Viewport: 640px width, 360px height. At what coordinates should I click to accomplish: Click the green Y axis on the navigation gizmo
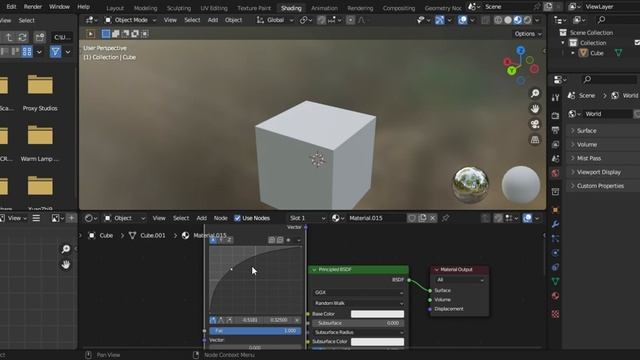511,71
